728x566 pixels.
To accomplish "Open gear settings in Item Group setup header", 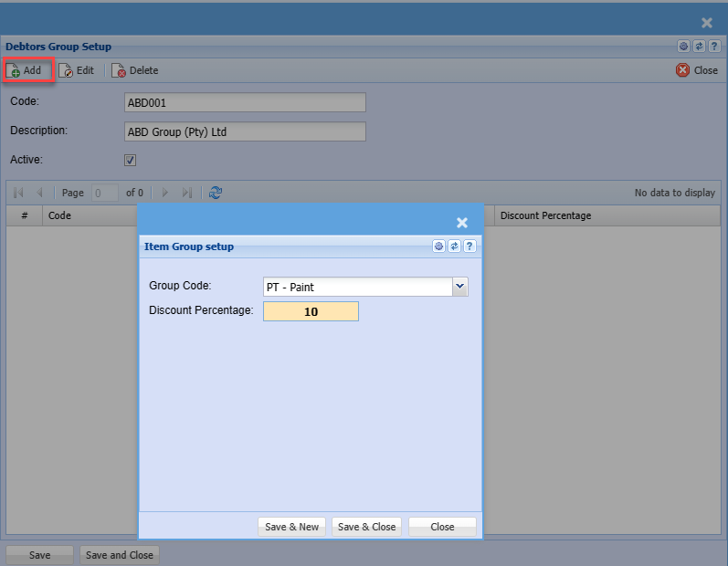I will pyautogui.click(x=439, y=246).
